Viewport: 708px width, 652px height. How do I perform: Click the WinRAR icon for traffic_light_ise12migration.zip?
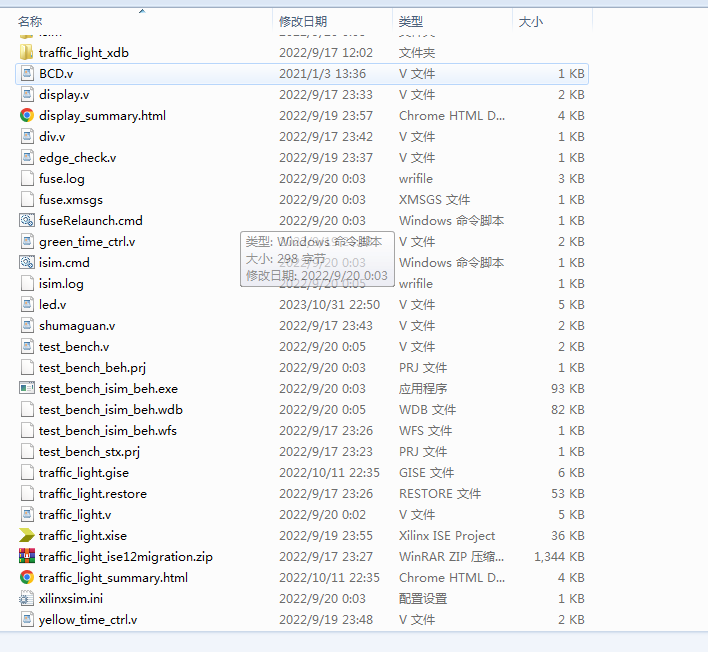click(x=27, y=556)
